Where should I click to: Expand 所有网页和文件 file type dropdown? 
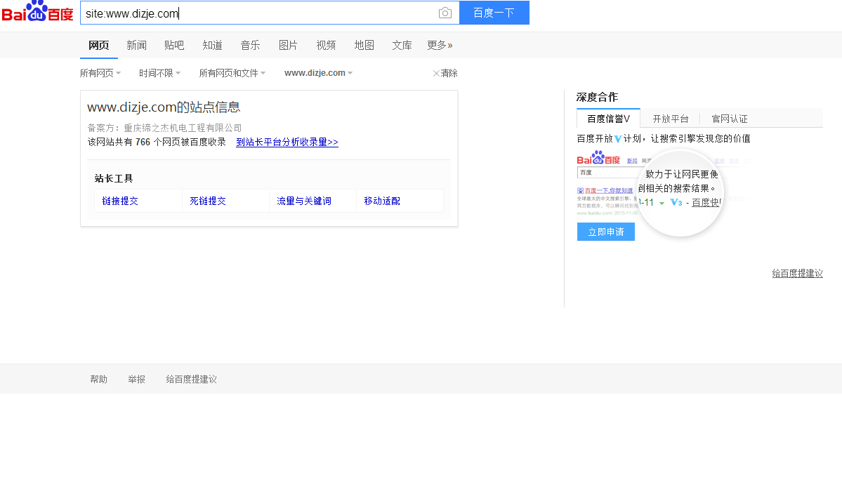click(x=232, y=73)
